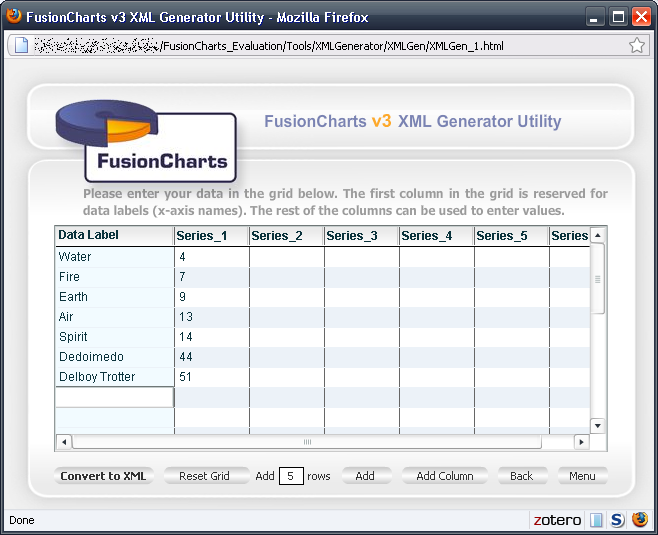658x535 pixels.
Task: Select the empty data label cell below Delboy Trotter
Action: click(x=114, y=397)
